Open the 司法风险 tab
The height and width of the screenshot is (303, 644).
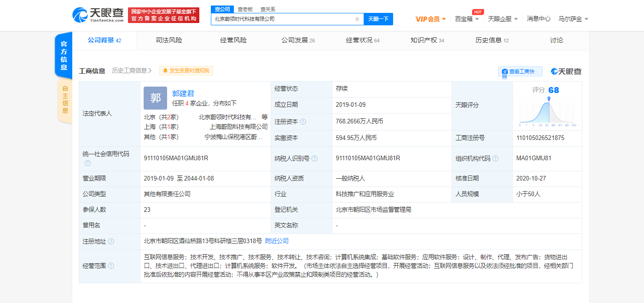[x=168, y=40]
